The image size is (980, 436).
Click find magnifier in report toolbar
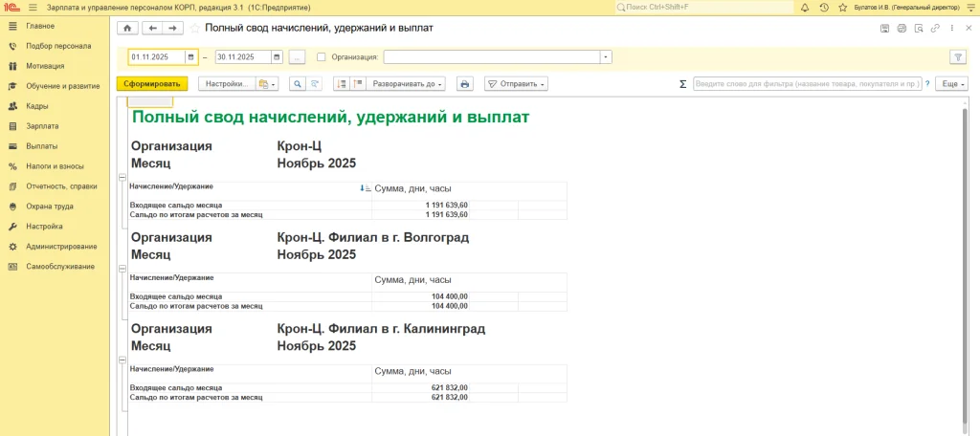pos(297,84)
